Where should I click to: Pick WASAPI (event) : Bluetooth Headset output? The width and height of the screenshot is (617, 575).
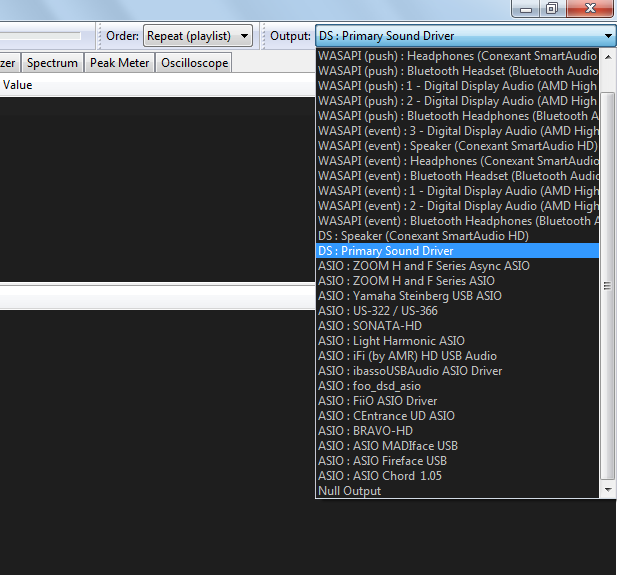pos(458,176)
